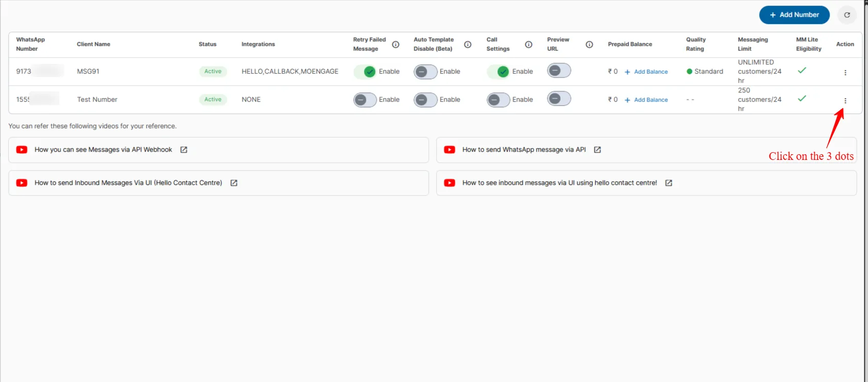868x382 pixels.
Task: Open the external link icon for Hello Contact Centre video
Action: pos(234,183)
